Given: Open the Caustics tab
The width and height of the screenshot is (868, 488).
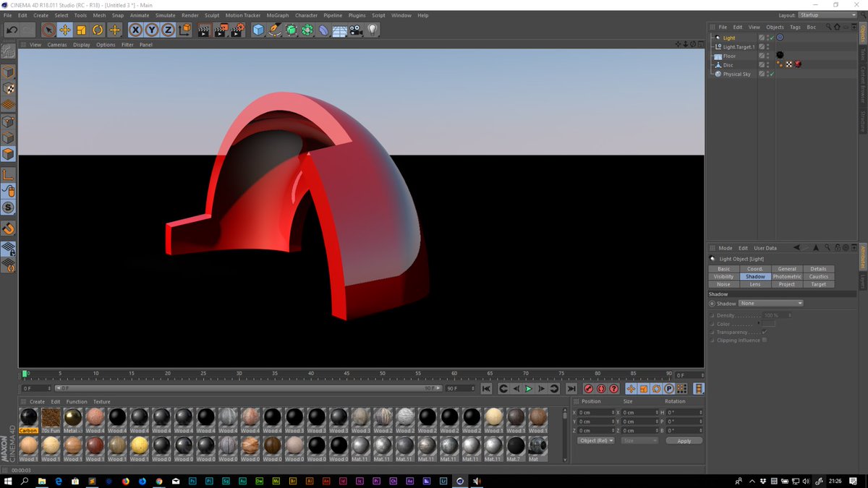Looking at the screenshot, I should [x=819, y=276].
